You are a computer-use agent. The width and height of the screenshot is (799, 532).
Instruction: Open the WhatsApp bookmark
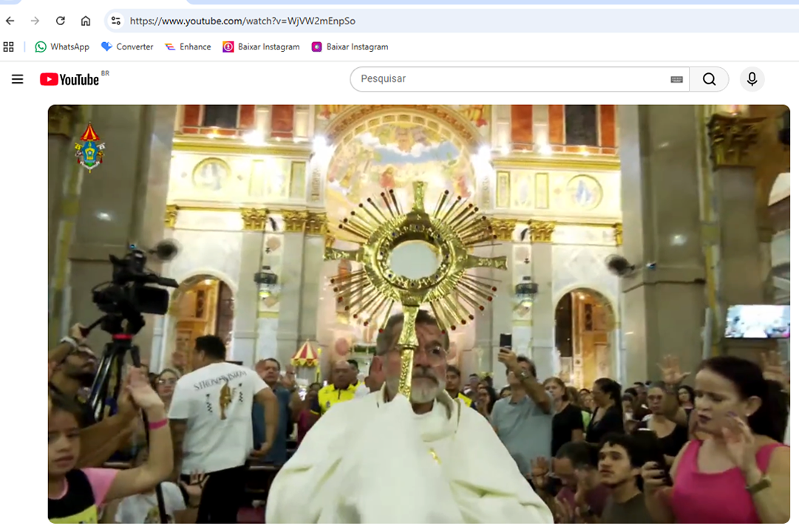click(x=62, y=47)
